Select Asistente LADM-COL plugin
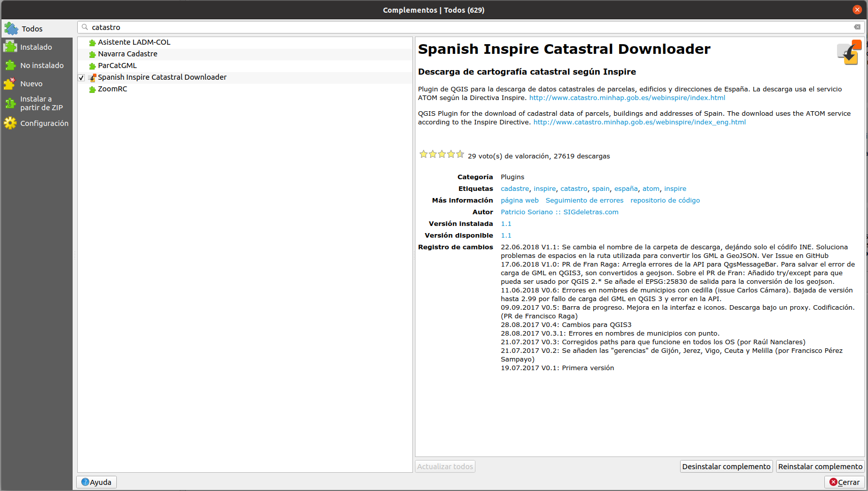The width and height of the screenshot is (868, 491). tap(245, 42)
